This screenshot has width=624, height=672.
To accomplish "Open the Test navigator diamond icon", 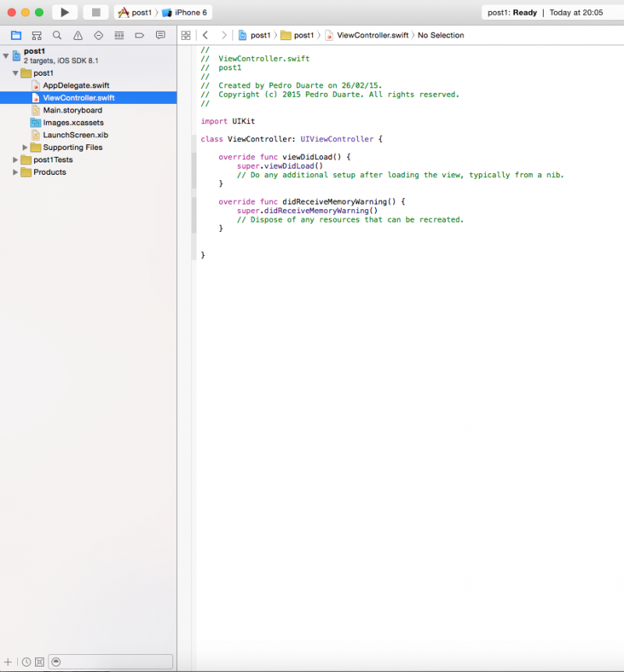I will pyautogui.click(x=98, y=35).
